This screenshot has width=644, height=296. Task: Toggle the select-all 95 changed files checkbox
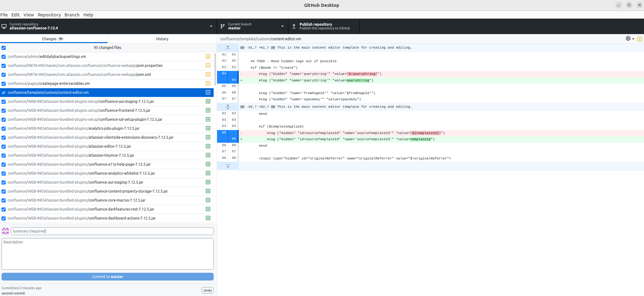[x=4, y=48]
